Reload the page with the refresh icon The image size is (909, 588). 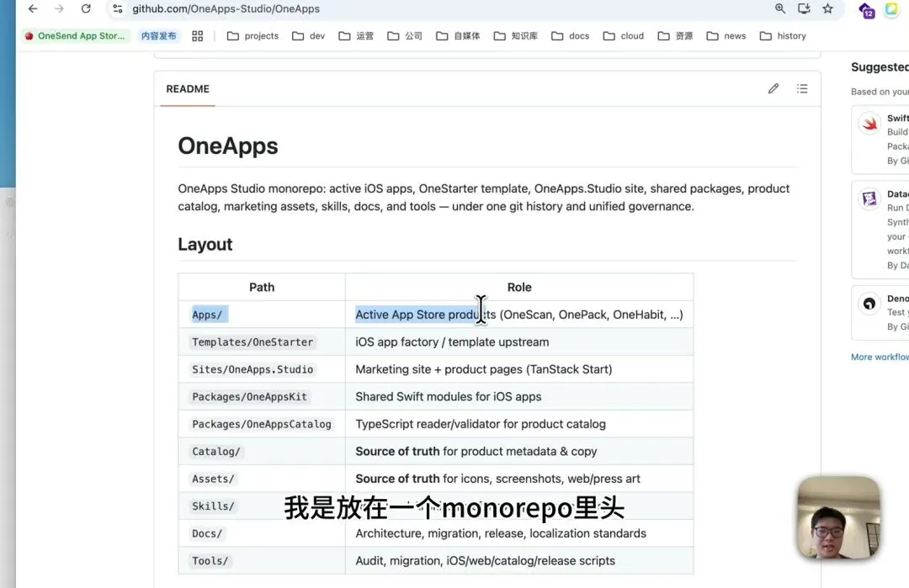click(x=86, y=8)
